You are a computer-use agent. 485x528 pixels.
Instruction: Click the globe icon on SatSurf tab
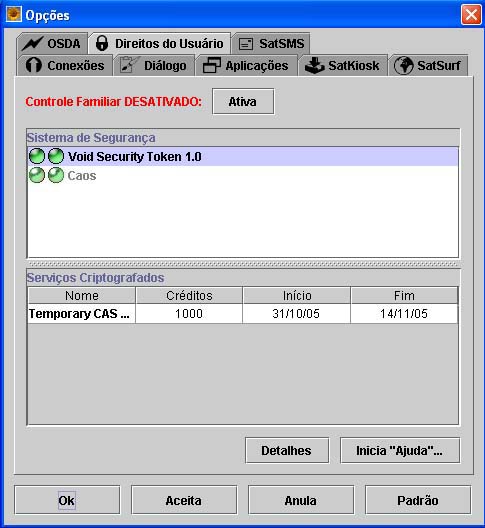tap(403, 65)
